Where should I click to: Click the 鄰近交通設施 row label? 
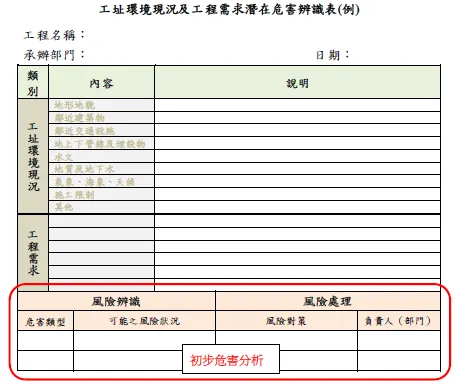coord(85,131)
